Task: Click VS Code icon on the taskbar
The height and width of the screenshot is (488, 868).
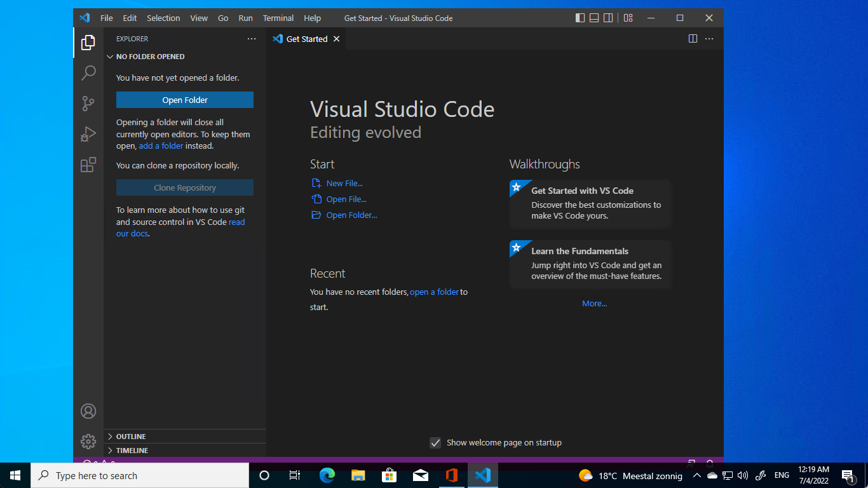Action: (483, 475)
